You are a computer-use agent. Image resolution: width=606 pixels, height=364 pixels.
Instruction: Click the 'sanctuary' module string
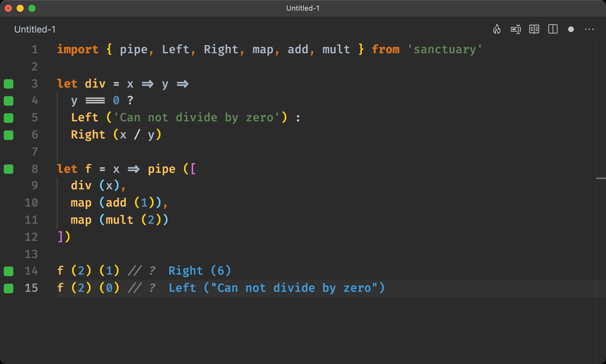point(445,49)
